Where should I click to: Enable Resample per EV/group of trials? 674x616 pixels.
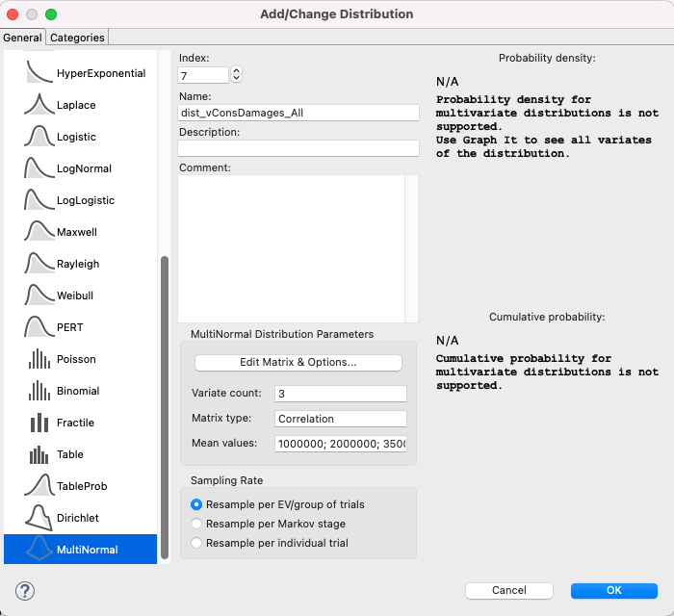coord(196,504)
